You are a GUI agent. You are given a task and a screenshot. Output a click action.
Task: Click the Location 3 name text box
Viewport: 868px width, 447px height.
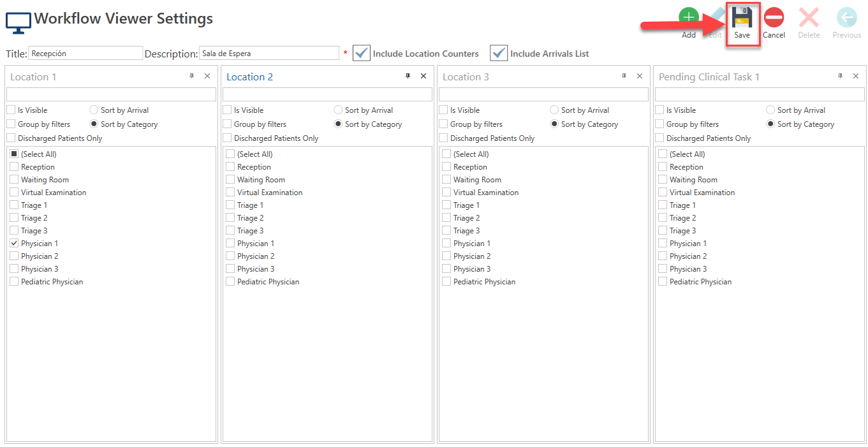543,94
